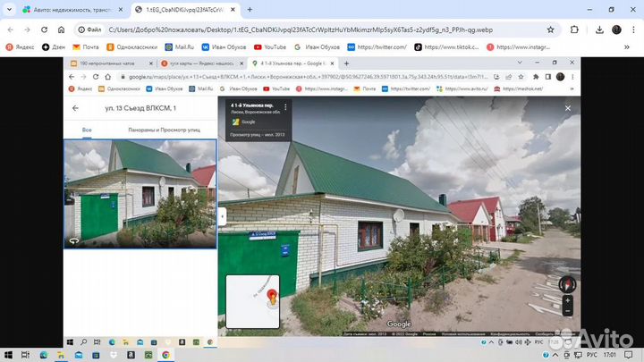The image size is (644, 362).
Task: Open the taskbar clock showing 17:01
Action: pos(610,355)
